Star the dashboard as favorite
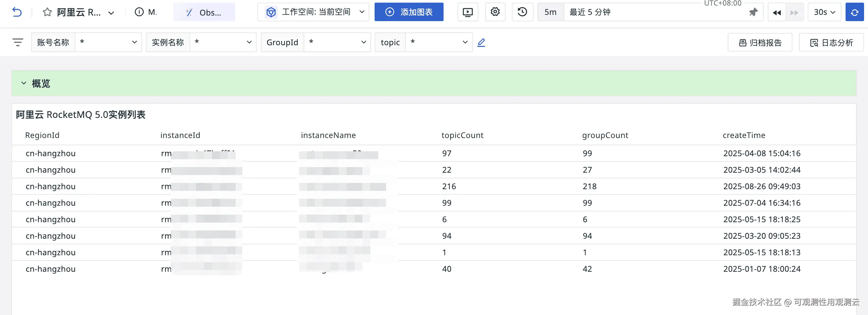This screenshot has height=315, width=868. tap(47, 13)
